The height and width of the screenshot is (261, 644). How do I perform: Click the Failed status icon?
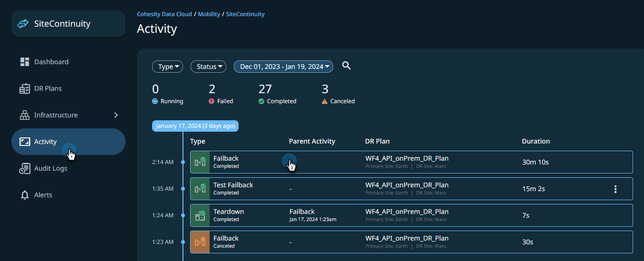tap(211, 101)
